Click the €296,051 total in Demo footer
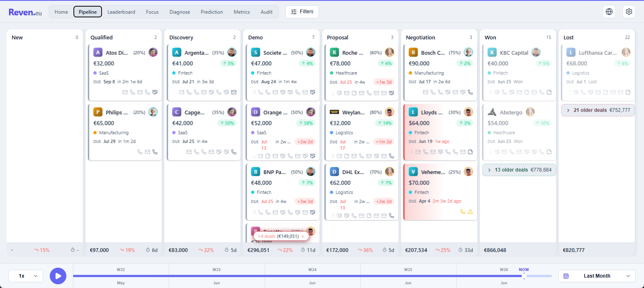The width and height of the screenshot is (644, 288). 259,250
